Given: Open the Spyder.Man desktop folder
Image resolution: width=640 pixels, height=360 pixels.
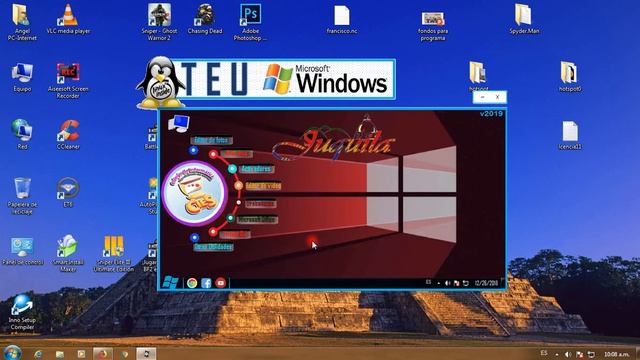Looking at the screenshot, I should (524, 19).
